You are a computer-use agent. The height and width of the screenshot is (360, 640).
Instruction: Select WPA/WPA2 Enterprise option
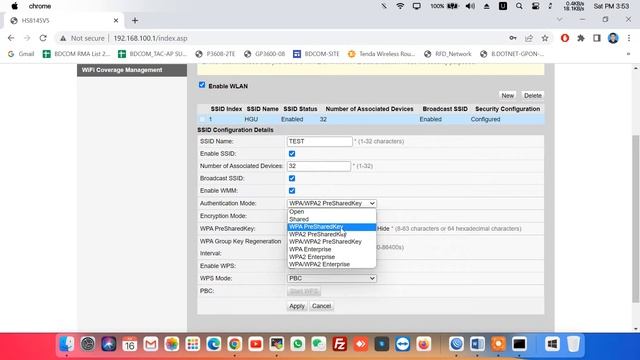pos(332,264)
